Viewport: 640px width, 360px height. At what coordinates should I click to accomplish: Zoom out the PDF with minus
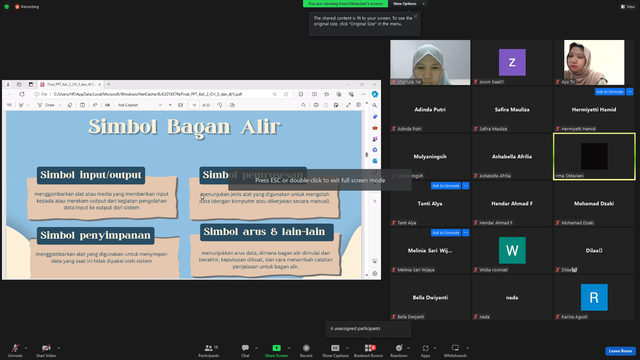(160, 105)
